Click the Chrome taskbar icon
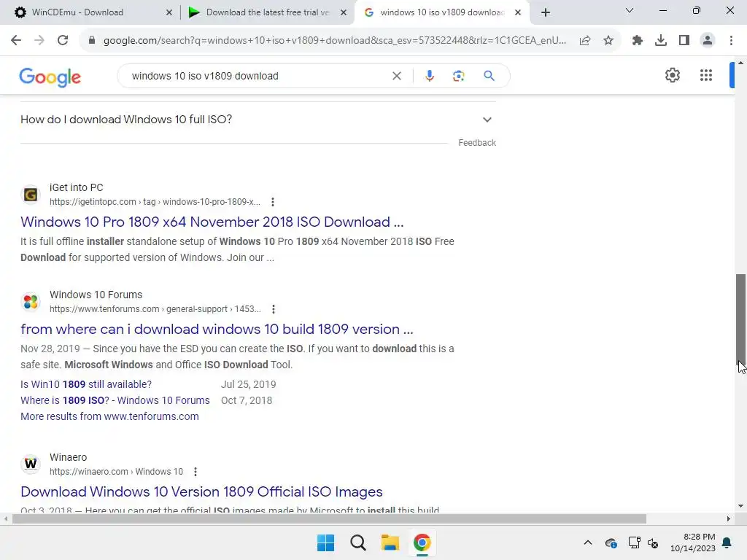This screenshot has height=560, width=747. 422,542
